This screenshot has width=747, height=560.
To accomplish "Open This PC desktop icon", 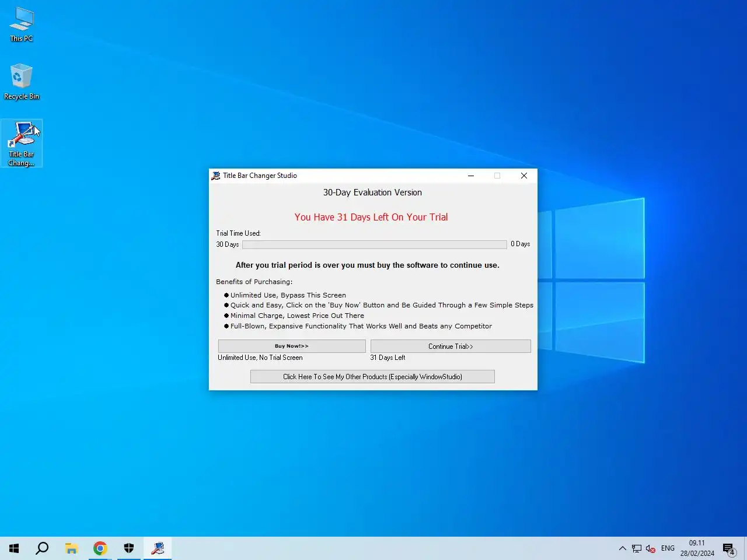I will click(x=22, y=24).
